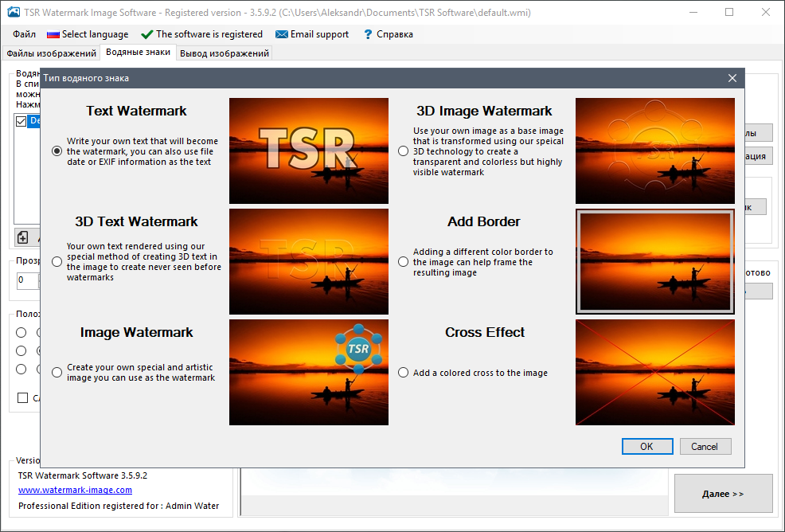This screenshot has width=785, height=532.
Task: Select the Text Watermark radio button
Action: point(57,151)
